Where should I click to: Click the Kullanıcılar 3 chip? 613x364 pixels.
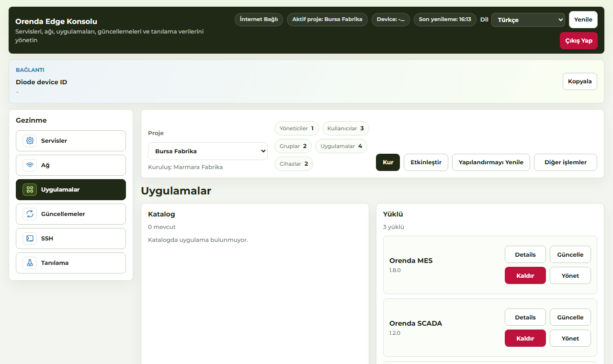(346, 128)
